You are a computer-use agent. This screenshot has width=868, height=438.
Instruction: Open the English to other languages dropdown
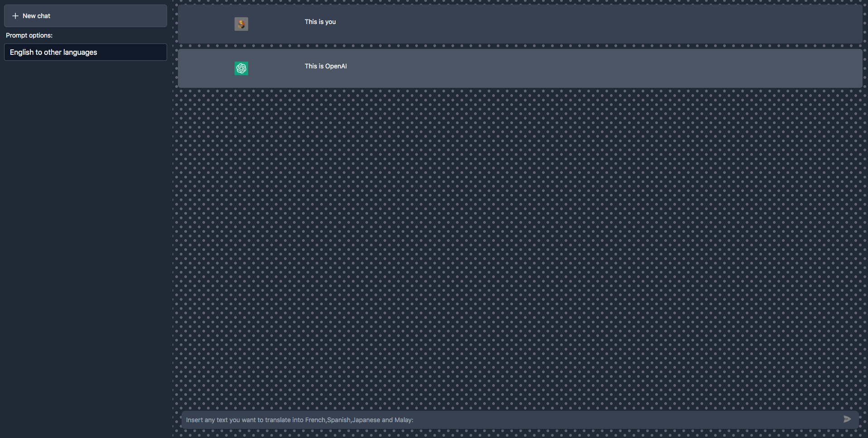point(86,52)
